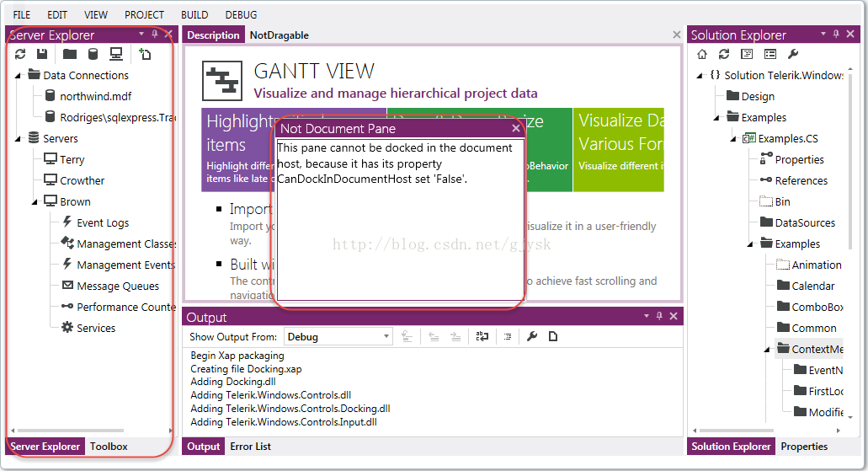Viewport: 868px width, 471px height.
Task: Click the next message icon in Output
Action: click(x=455, y=336)
